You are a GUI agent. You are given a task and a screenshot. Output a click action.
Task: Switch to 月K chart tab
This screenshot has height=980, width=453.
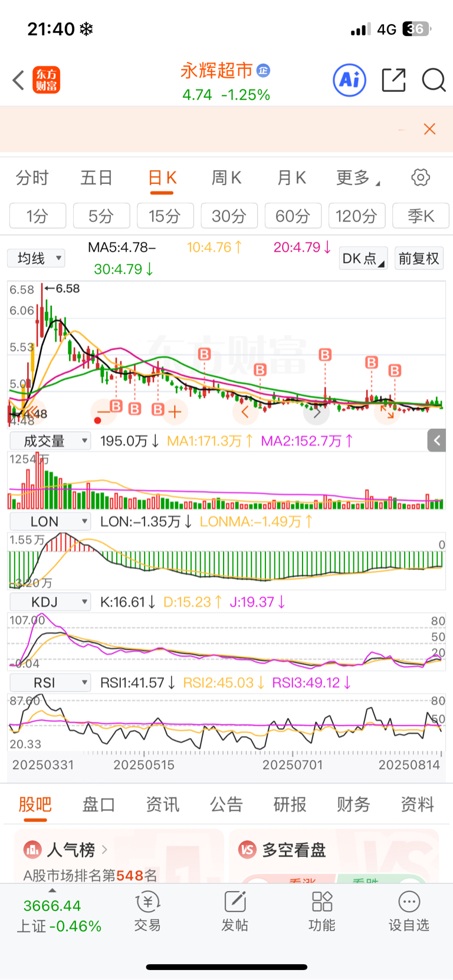pos(291,177)
